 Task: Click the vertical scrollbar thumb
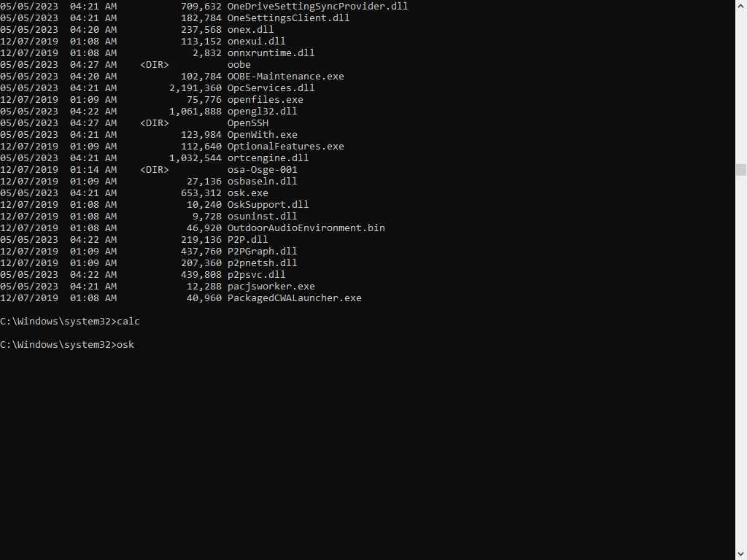(x=741, y=170)
